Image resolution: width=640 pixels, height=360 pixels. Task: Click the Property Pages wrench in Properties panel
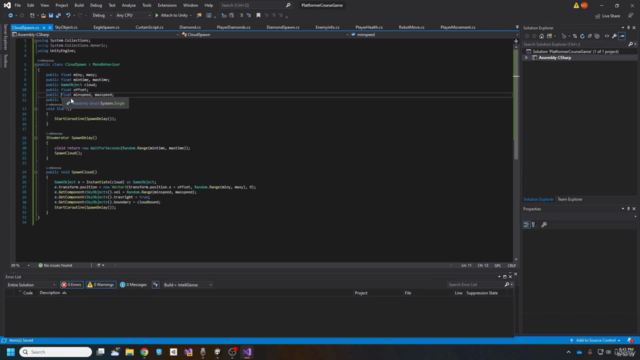coord(544,224)
